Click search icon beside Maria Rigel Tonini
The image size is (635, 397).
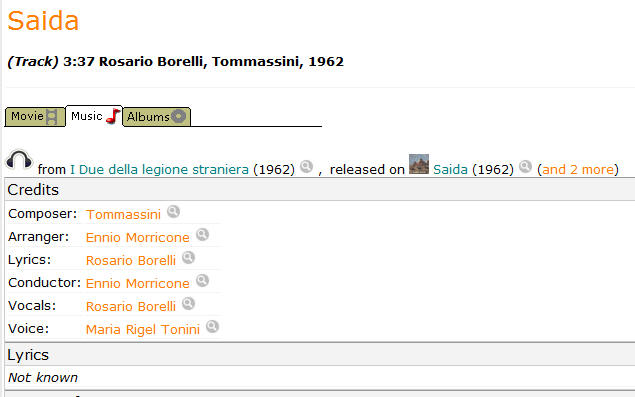pyautogui.click(x=213, y=327)
